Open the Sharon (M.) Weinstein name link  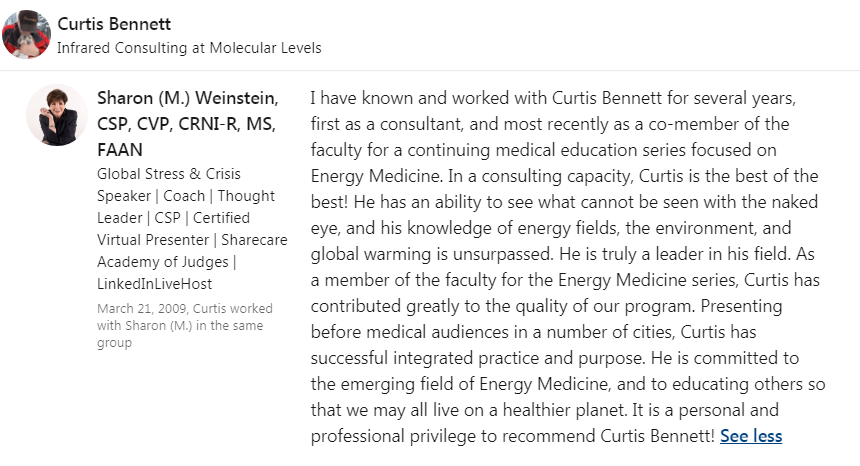(x=188, y=98)
